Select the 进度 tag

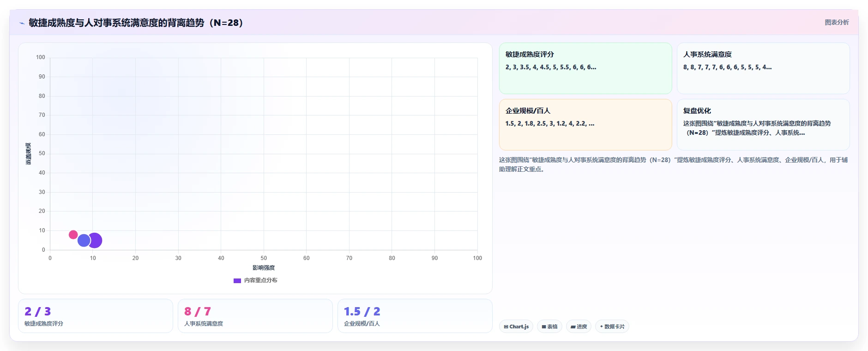(579, 327)
